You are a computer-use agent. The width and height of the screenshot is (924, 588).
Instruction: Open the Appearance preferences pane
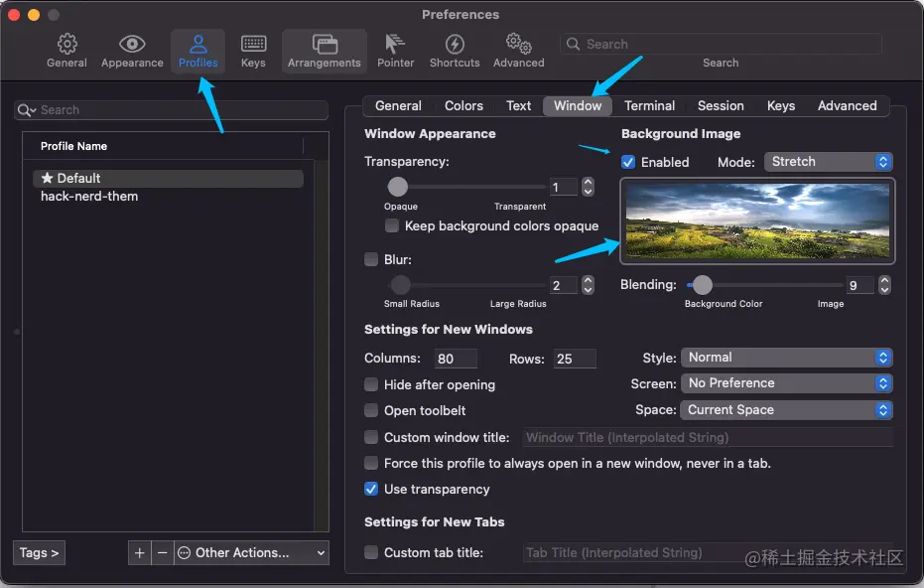[x=132, y=52]
